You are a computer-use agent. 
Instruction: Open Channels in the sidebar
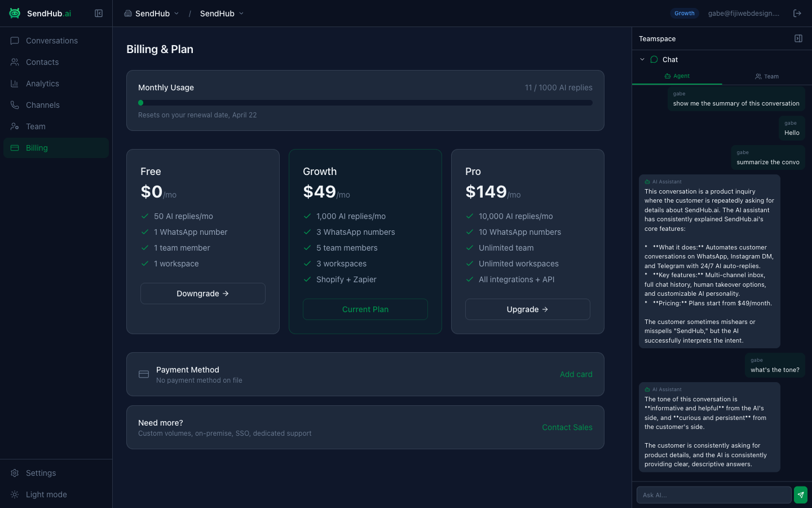56,105
